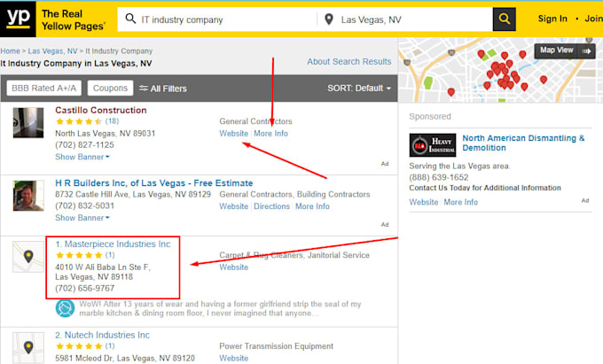This screenshot has width=603, height=364.
Task: Click The Real Yellow Pages tagline
Action: pyautogui.click(x=73, y=19)
